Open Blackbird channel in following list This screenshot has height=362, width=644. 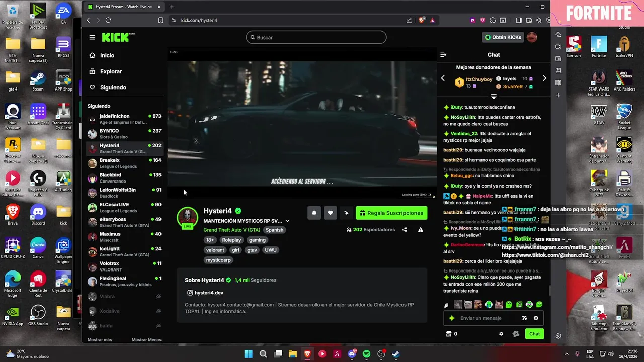coord(124,178)
